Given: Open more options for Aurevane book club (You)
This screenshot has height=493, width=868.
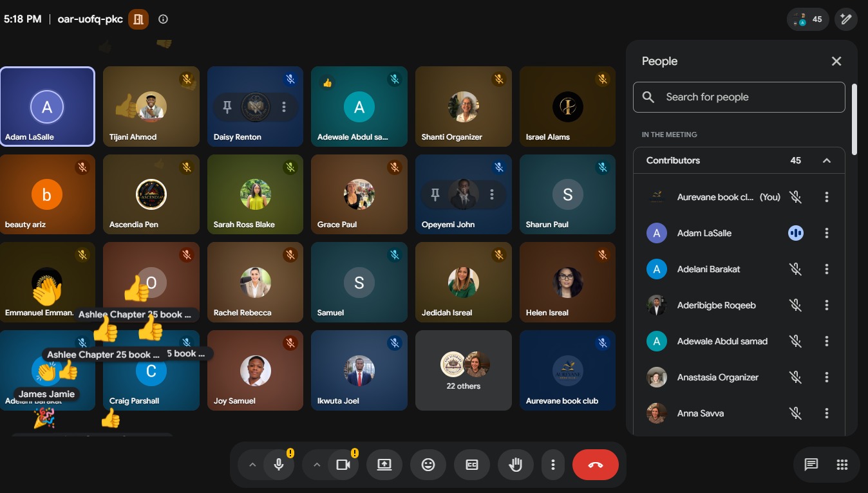Looking at the screenshot, I should click(x=827, y=197).
